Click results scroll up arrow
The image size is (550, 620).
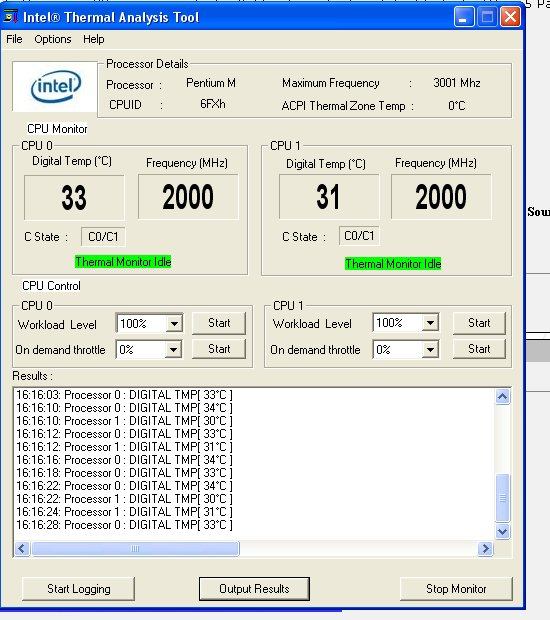[503, 397]
